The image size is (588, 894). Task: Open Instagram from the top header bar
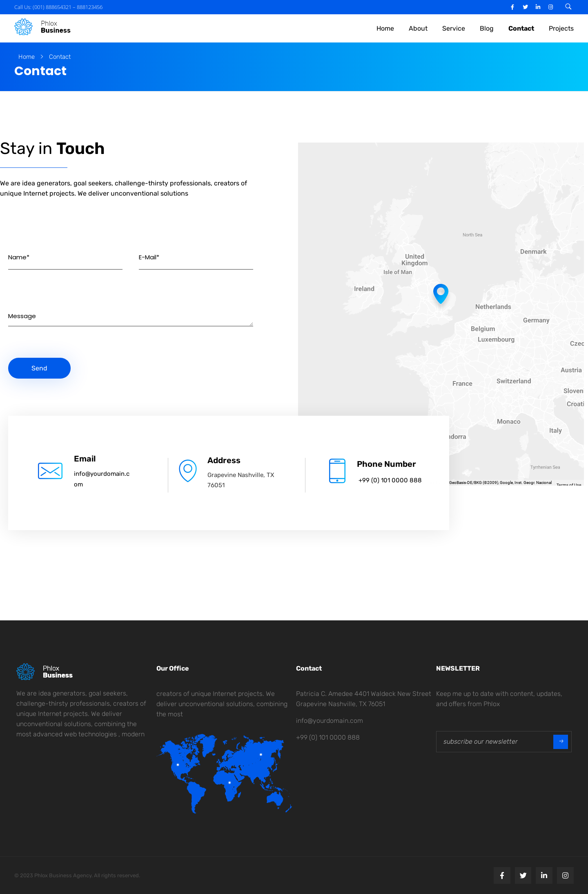click(x=550, y=7)
